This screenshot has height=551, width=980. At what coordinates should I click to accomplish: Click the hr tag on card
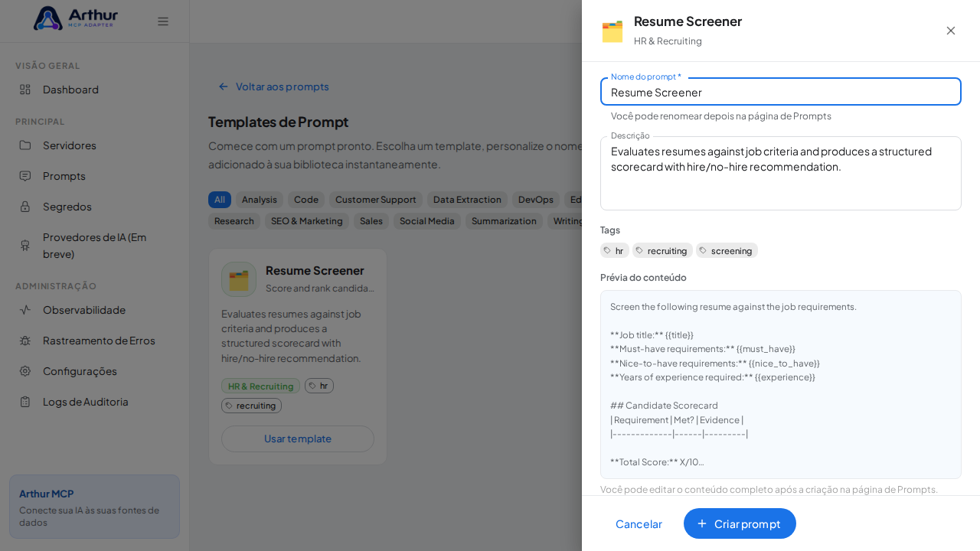(319, 386)
